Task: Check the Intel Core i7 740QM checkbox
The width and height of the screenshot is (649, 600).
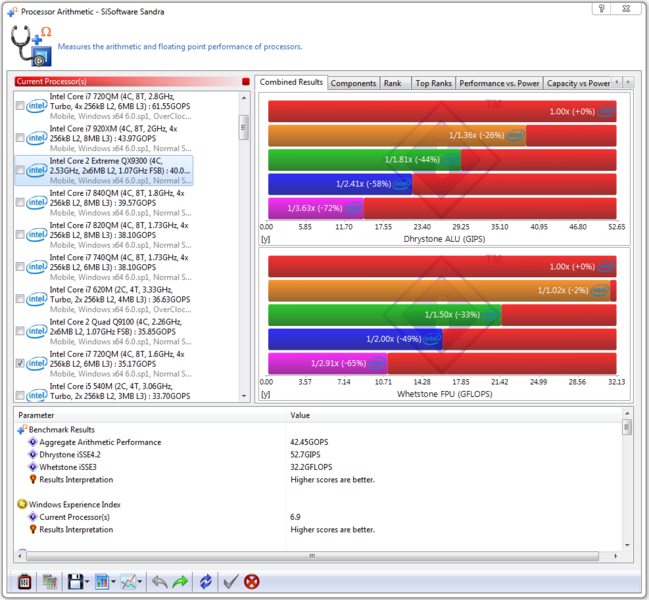Action: (19, 267)
